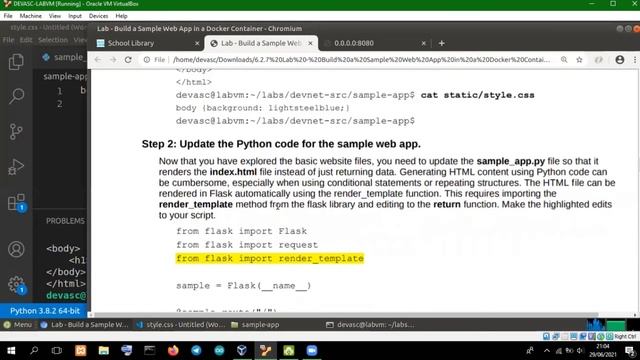The height and width of the screenshot is (360, 640).
Task: Click the volume icon in system tray
Action: (x=580, y=351)
